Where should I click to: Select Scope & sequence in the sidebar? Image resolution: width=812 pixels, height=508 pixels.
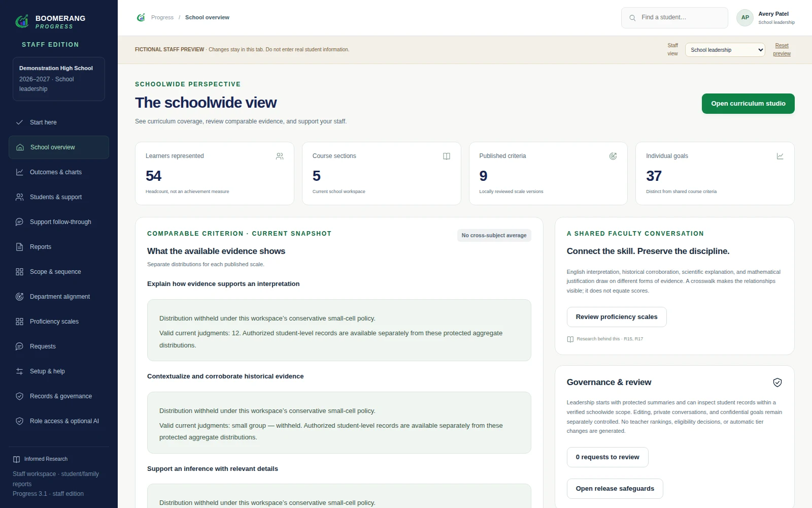point(59,272)
